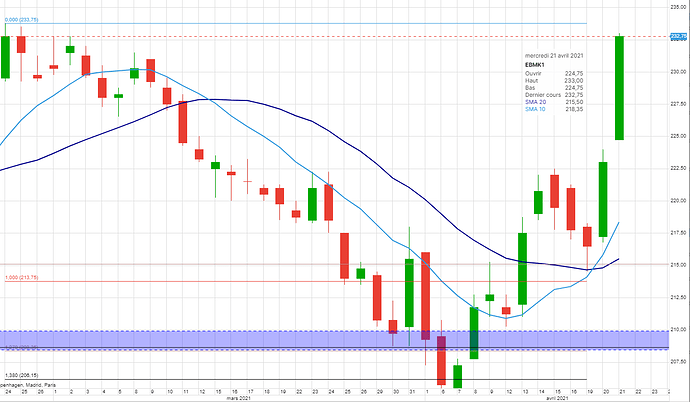This screenshot has width=690, height=402.
Task: Click the 235.00 label atop the price axis
Action: pyautogui.click(x=675, y=7)
